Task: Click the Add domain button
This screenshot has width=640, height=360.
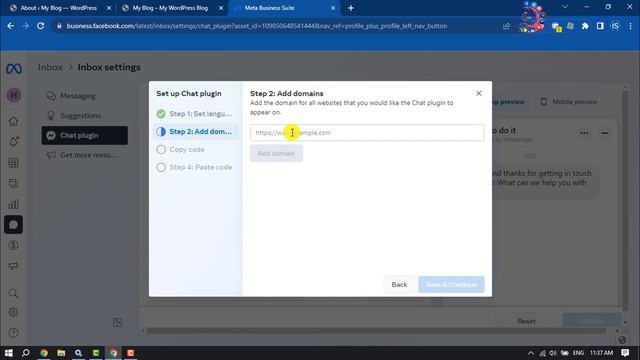Action: click(x=276, y=153)
